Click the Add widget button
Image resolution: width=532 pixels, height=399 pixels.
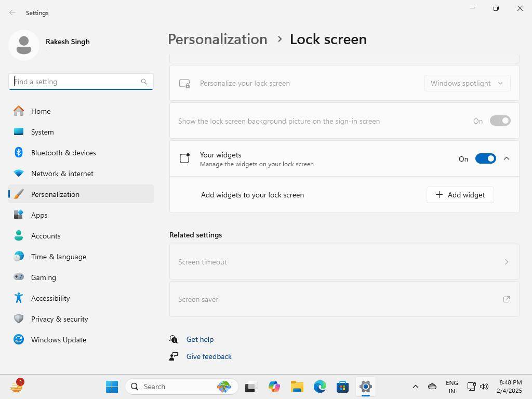coord(460,195)
